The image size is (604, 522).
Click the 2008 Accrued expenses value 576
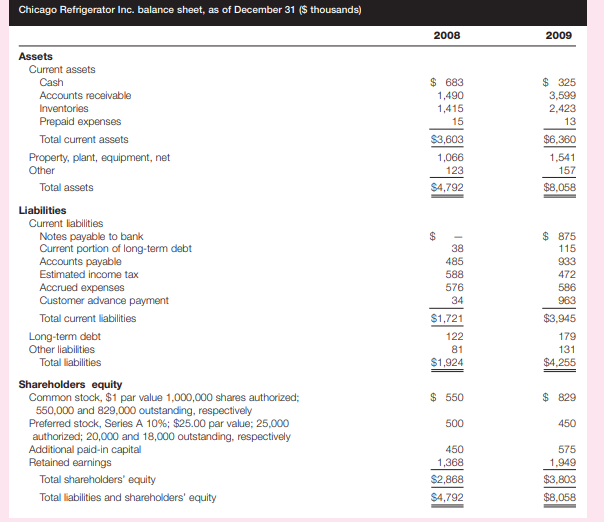(455, 288)
